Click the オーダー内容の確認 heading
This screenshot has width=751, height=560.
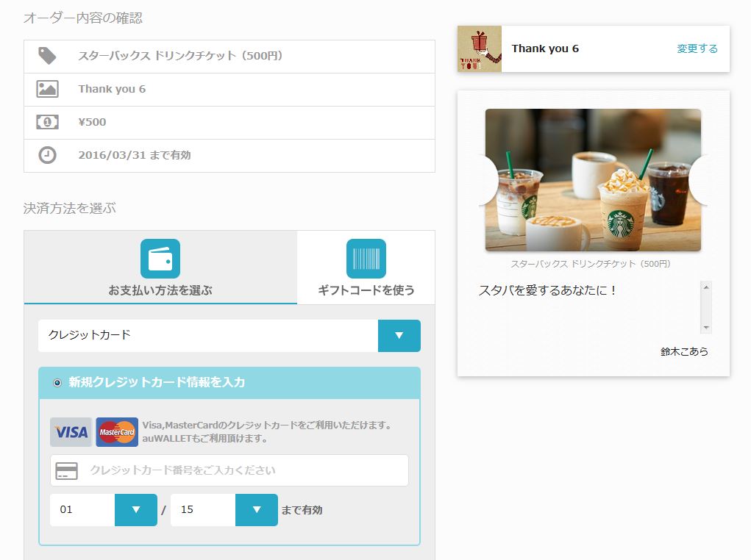click(x=83, y=18)
